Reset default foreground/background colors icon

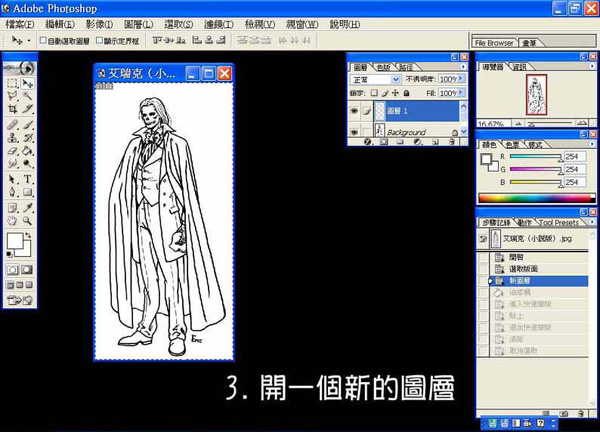10,254
